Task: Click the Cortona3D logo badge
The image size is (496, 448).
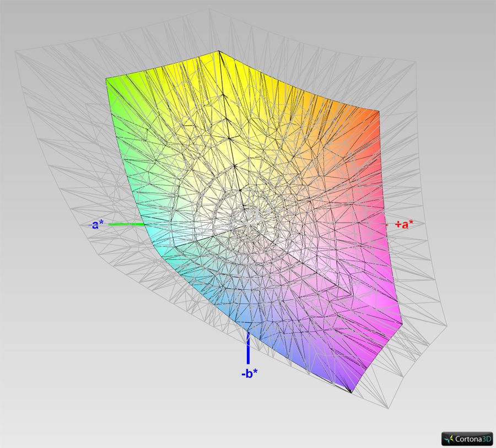Action: (467, 439)
